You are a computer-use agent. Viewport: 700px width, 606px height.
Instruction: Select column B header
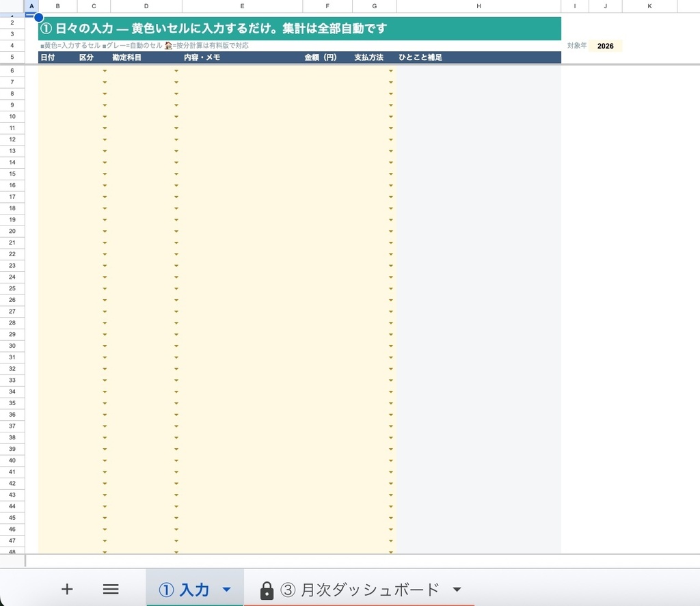(x=57, y=6)
